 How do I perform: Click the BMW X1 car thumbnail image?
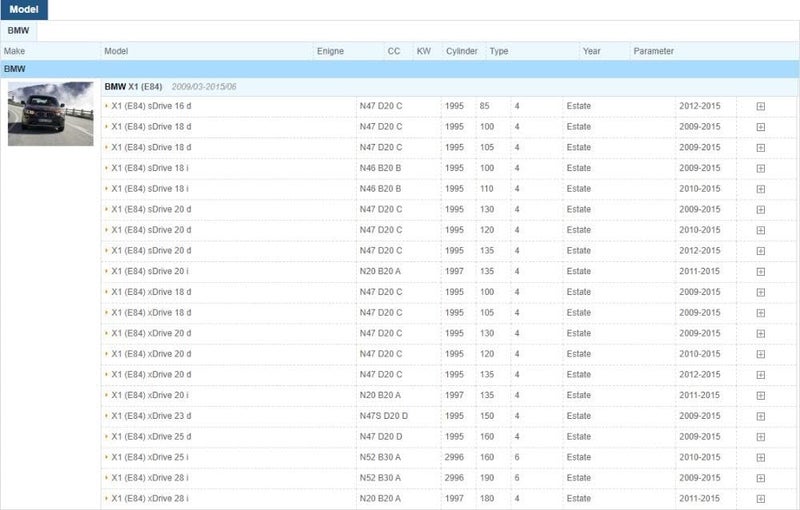50,113
